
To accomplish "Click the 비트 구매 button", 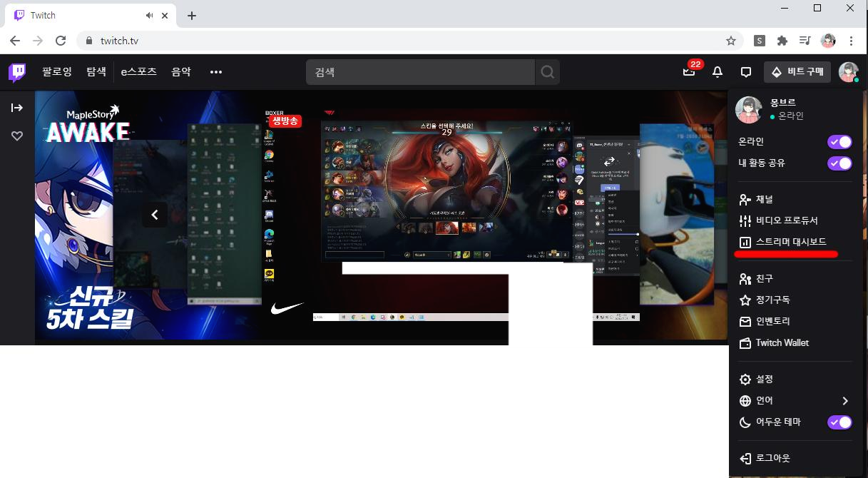I will tap(797, 72).
